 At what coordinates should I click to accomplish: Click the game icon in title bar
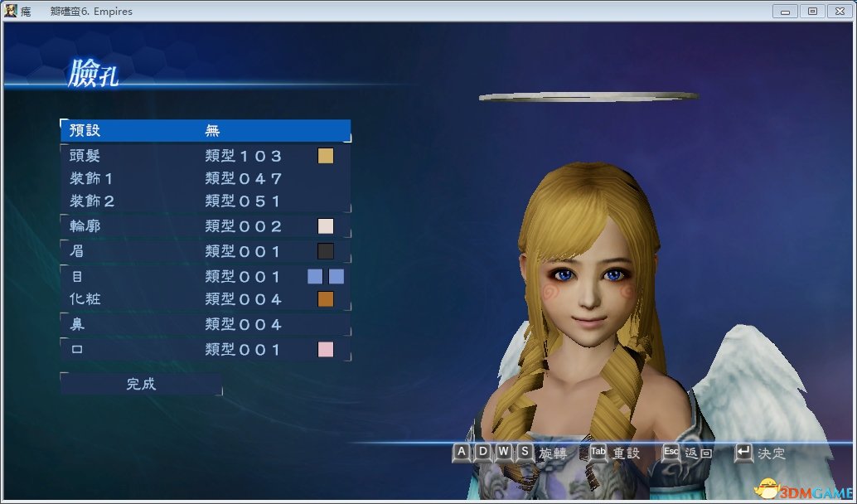click(11, 11)
